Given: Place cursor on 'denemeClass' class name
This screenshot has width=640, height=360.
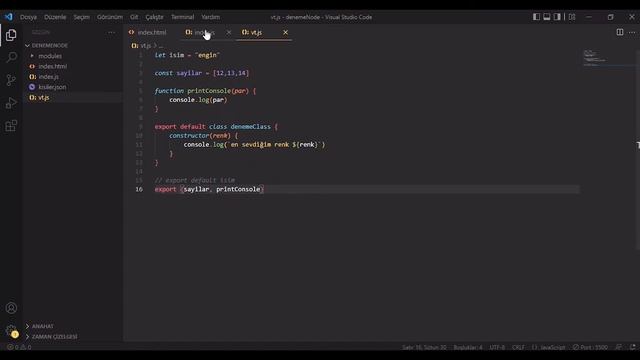Looking at the screenshot, I should (250, 127).
